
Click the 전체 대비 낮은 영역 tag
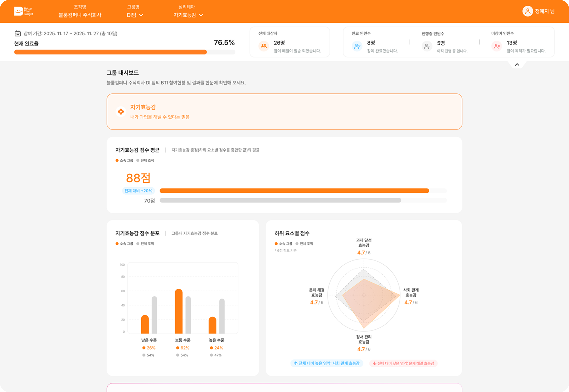[403, 363]
